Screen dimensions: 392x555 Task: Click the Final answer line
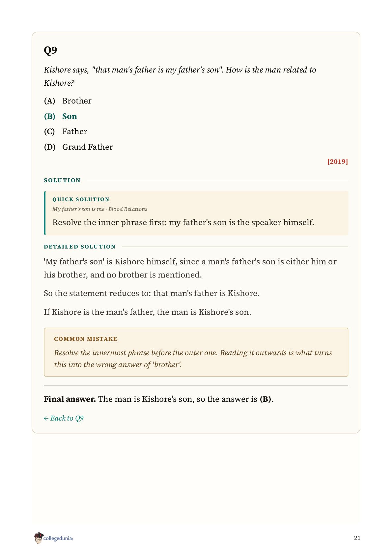(x=159, y=399)
